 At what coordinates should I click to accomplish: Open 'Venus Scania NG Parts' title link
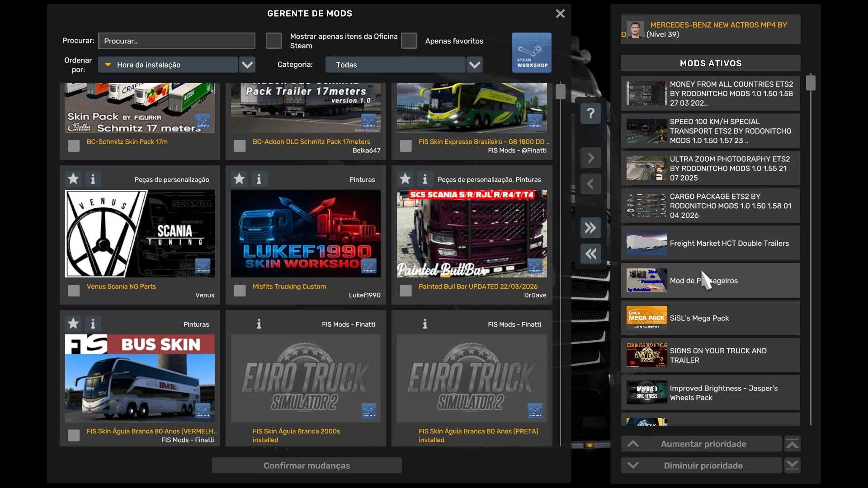121,286
